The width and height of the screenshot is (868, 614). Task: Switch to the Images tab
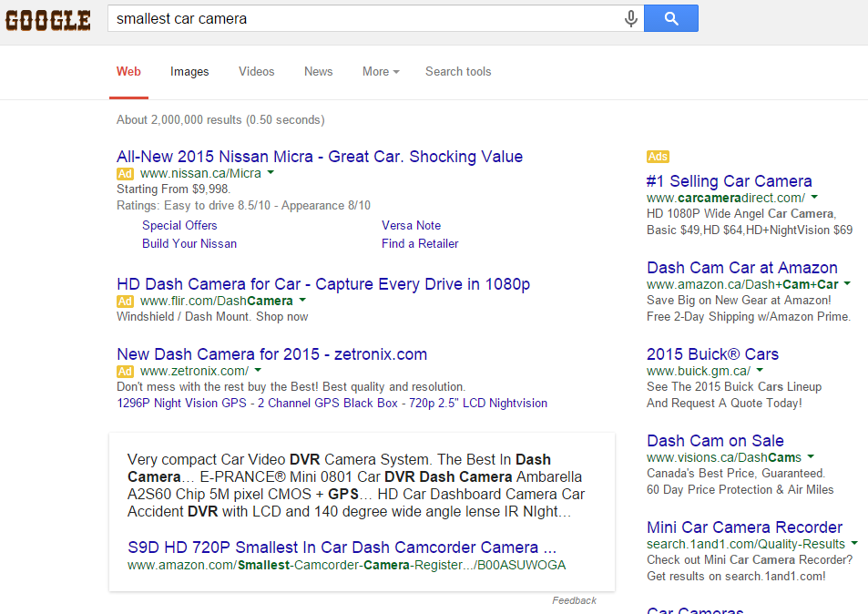click(189, 72)
